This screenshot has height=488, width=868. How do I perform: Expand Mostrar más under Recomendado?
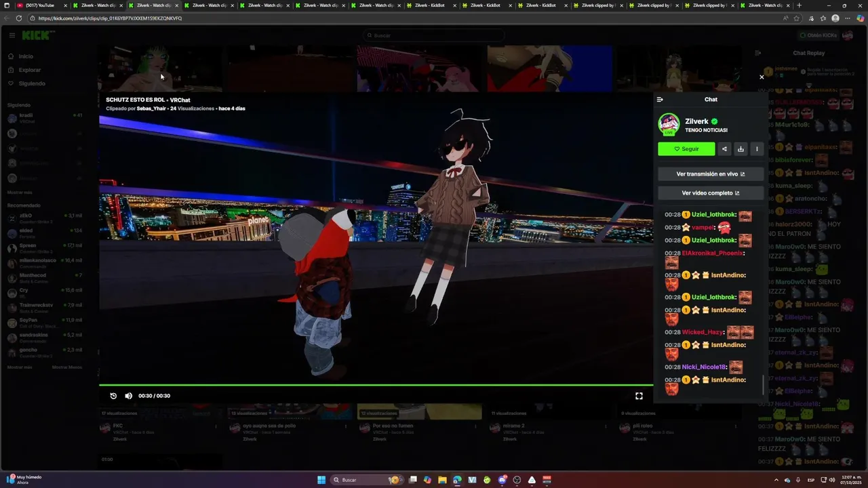20,367
